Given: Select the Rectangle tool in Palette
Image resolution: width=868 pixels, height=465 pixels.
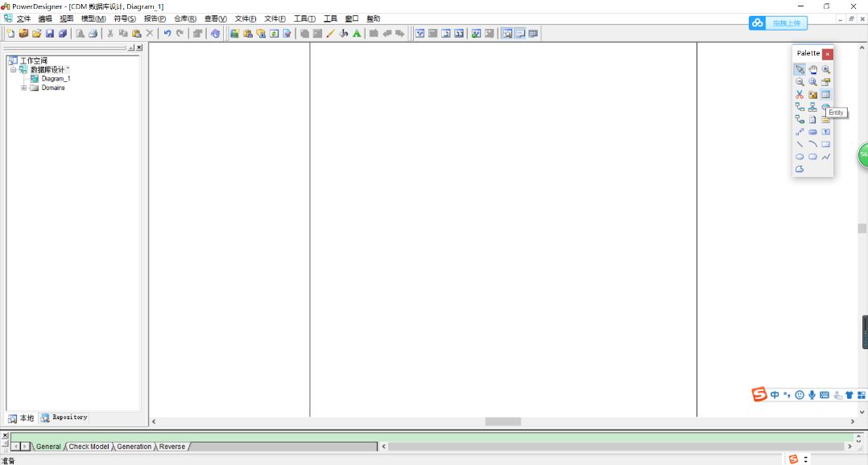Looking at the screenshot, I should (826, 144).
